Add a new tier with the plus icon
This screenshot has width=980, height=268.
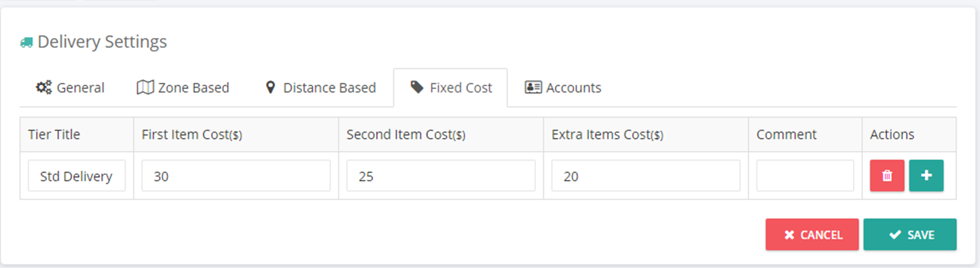(926, 175)
